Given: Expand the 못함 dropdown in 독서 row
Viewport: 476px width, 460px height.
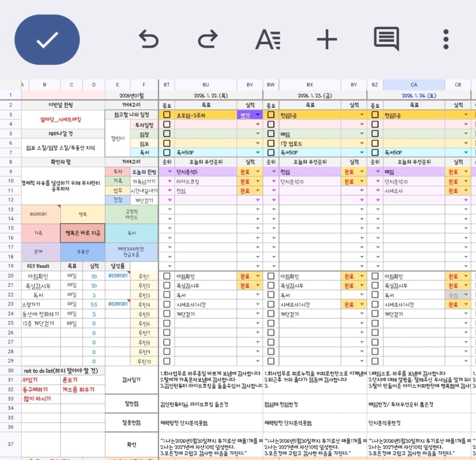Looking at the screenshot, I should point(466,295).
